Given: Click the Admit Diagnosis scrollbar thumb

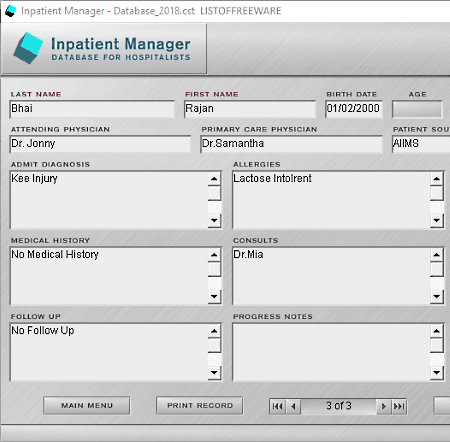Looking at the screenshot, I should coord(214,193).
